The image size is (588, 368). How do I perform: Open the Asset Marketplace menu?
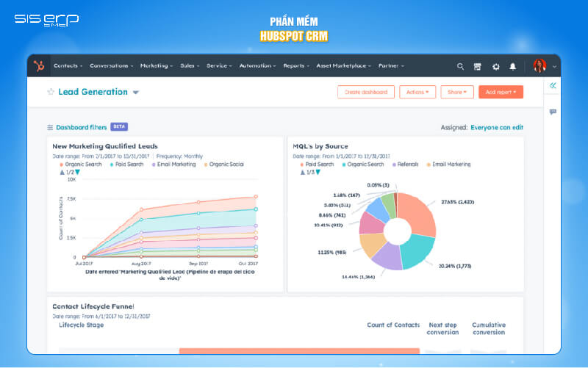[343, 65]
